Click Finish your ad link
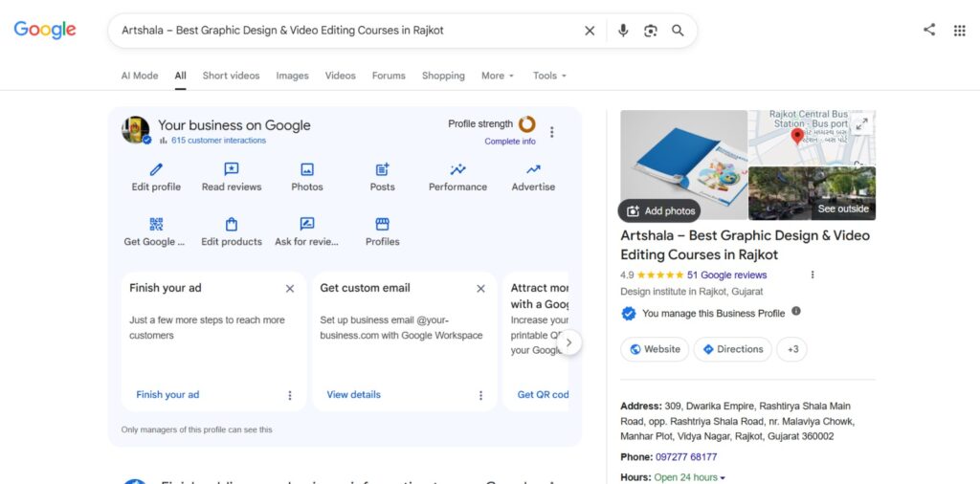 pyautogui.click(x=167, y=395)
